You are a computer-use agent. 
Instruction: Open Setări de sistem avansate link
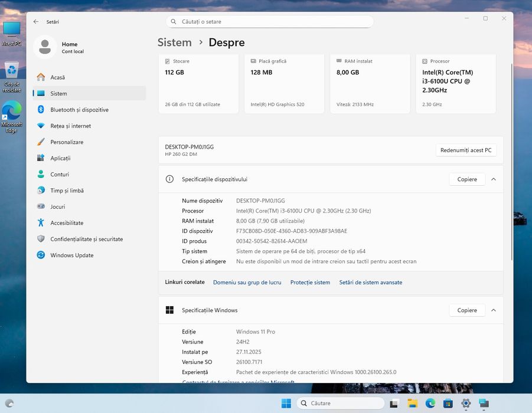370,282
